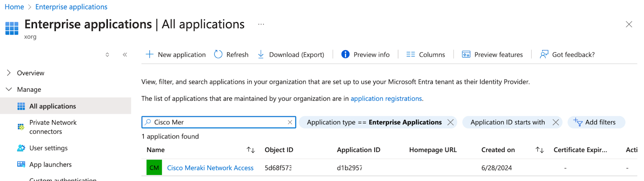Expand the Overview section chevron
The width and height of the screenshot is (644, 181).
pyautogui.click(x=9, y=73)
